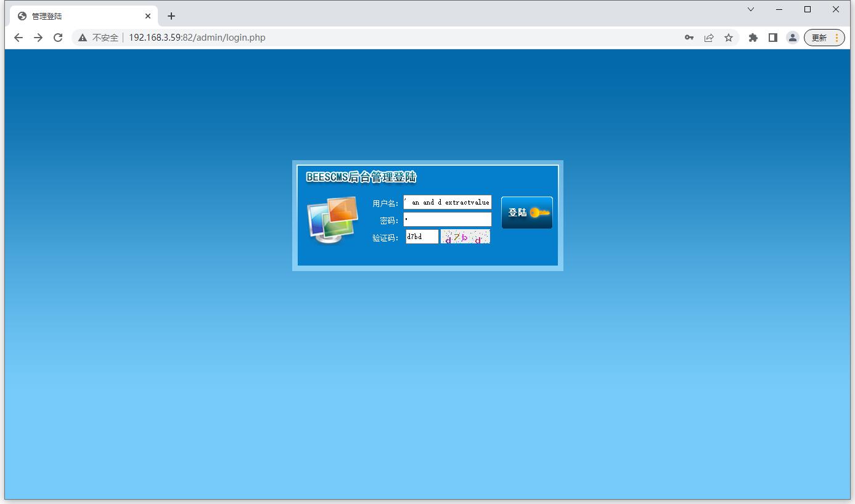
Task: Click the 密码 password field
Action: tap(448, 219)
